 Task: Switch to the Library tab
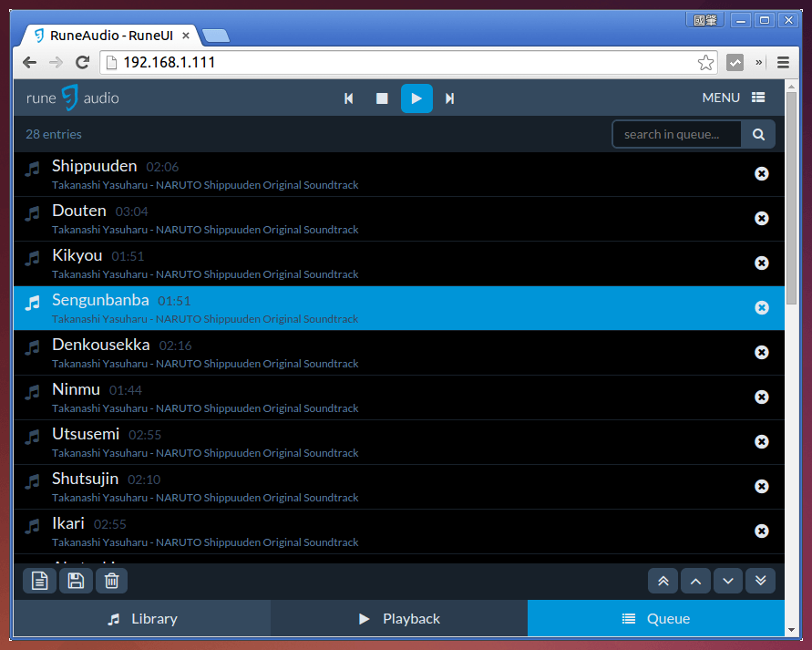[142, 618]
